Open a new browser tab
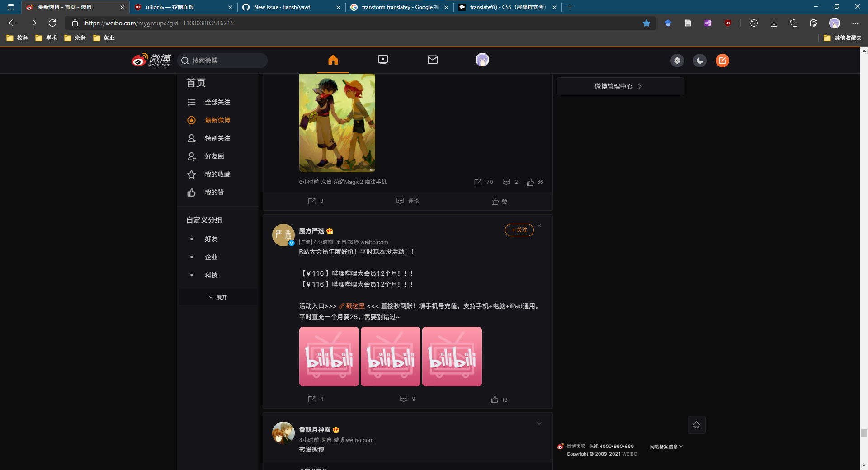The width and height of the screenshot is (868, 470). coord(570,7)
